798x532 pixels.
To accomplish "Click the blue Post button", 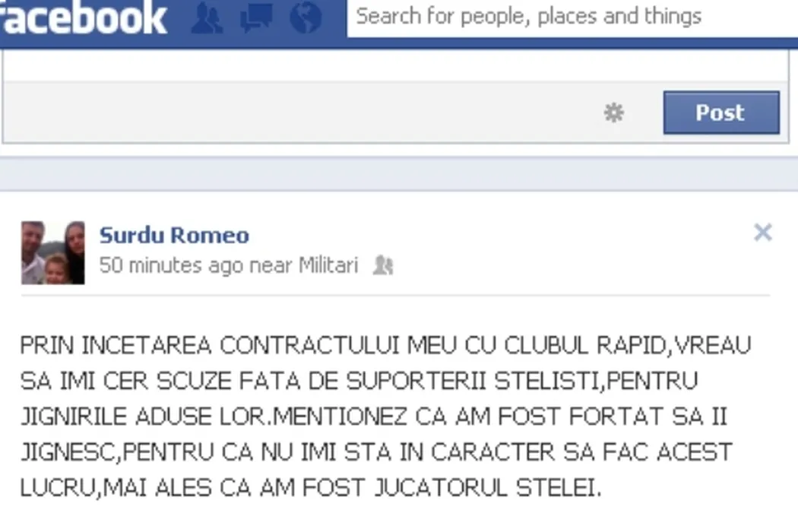I will (x=721, y=112).
